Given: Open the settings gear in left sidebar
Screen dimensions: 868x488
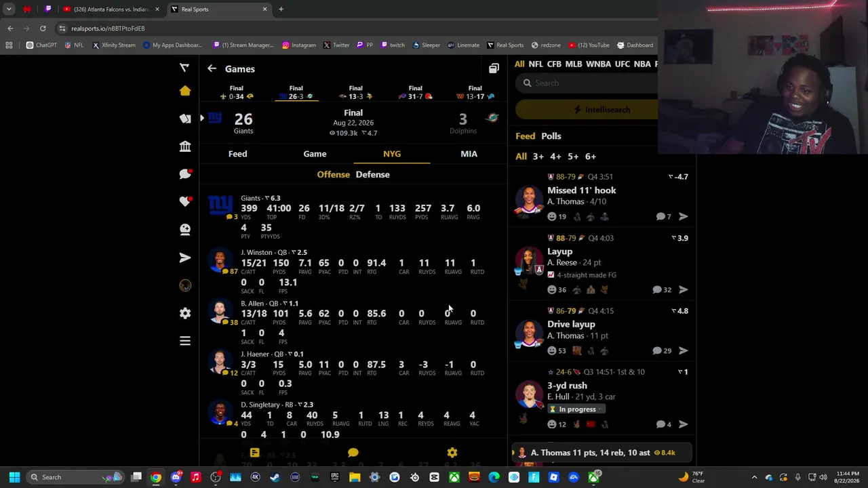Looking at the screenshot, I should 185,313.
